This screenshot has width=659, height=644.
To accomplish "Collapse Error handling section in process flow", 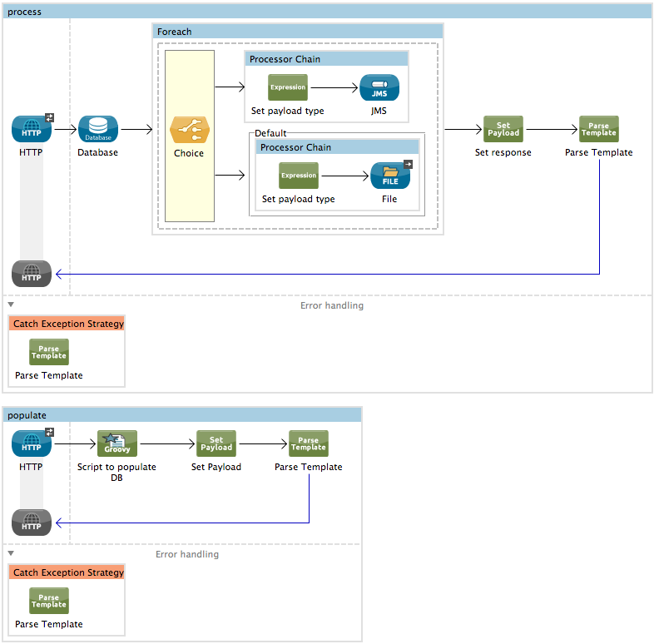I will pyautogui.click(x=11, y=305).
